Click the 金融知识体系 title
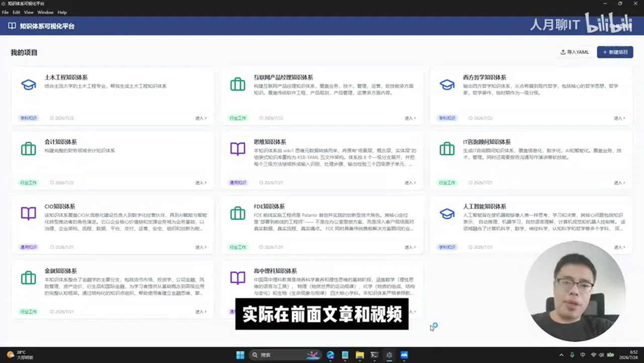The image size is (644, 363). [x=60, y=270]
